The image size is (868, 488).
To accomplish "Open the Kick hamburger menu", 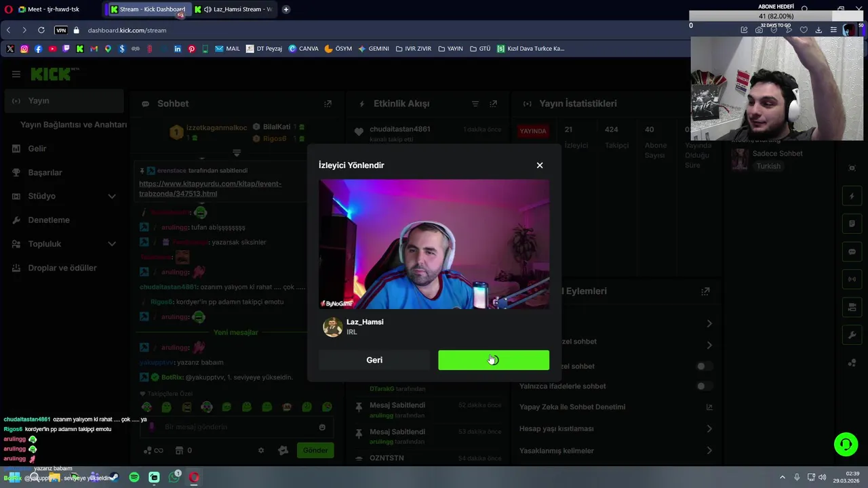I will (16, 74).
